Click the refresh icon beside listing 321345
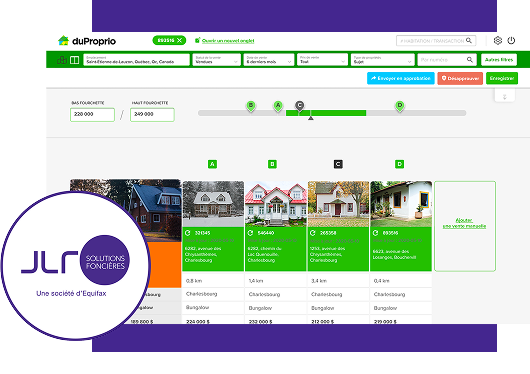This screenshot has height=374, width=530. tap(188, 233)
